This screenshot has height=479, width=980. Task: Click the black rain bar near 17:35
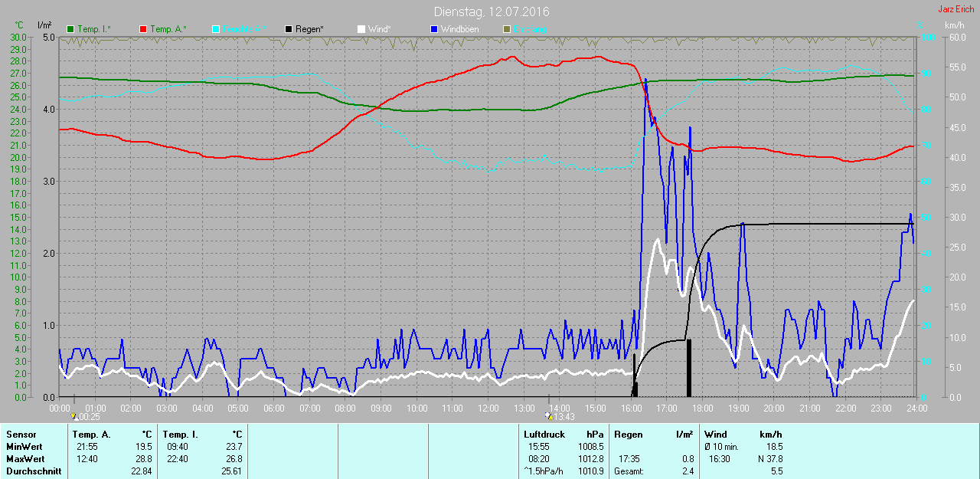tap(689, 368)
